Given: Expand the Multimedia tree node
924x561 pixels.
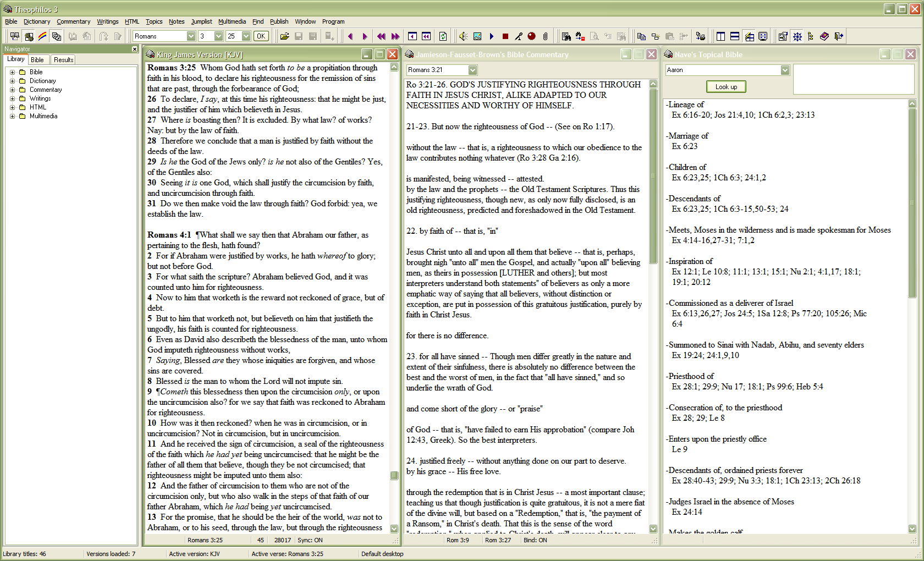Looking at the screenshot, I should [12, 116].
